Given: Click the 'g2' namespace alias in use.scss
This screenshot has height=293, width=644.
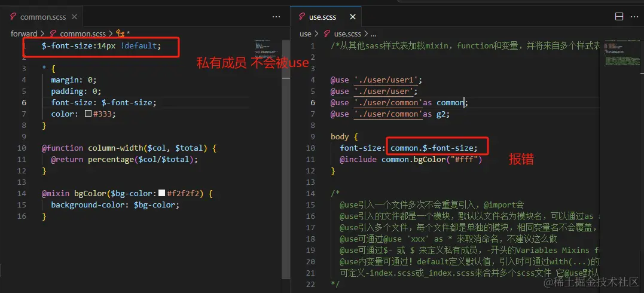Looking at the screenshot, I should (441, 114).
